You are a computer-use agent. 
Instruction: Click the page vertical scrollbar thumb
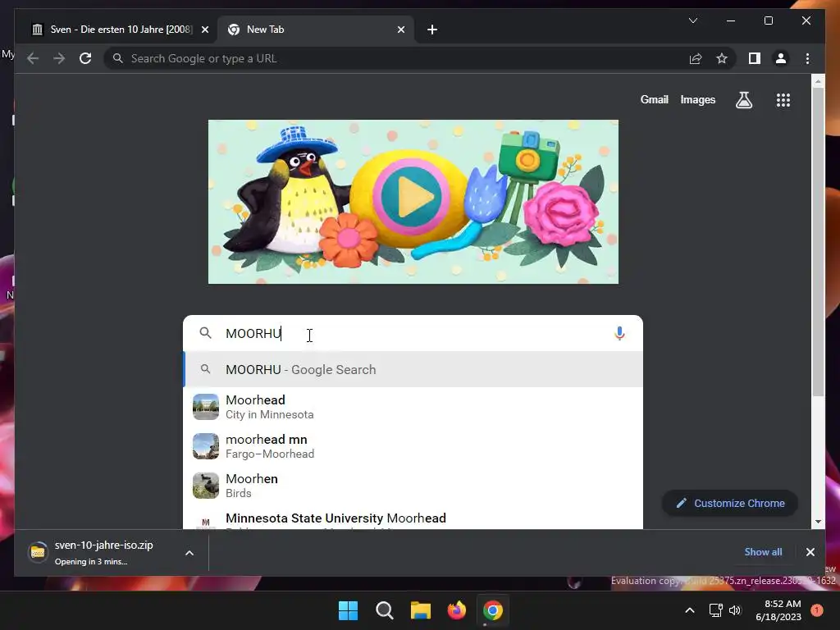[818, 241]
